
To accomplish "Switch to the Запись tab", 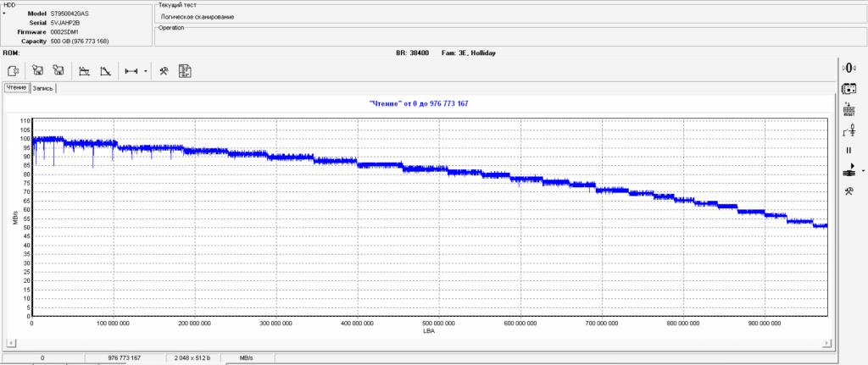I will tap(43, 87).
